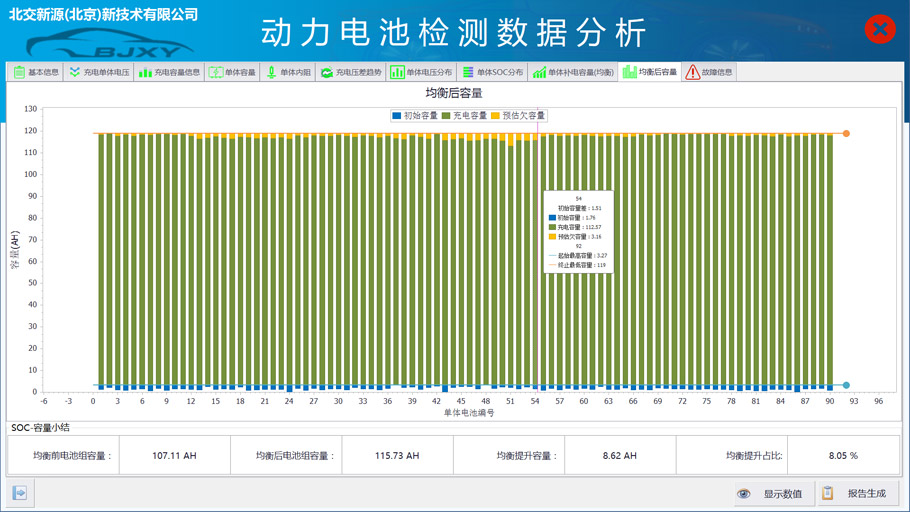Viewport: 910px width, 512px height.
Task: Click the orange endpoint marker on the chart
Action: (846, 133)
